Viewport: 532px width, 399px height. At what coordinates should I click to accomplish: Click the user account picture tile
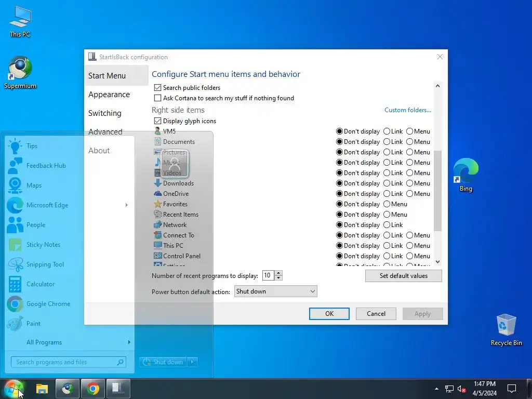coord(175,164)
